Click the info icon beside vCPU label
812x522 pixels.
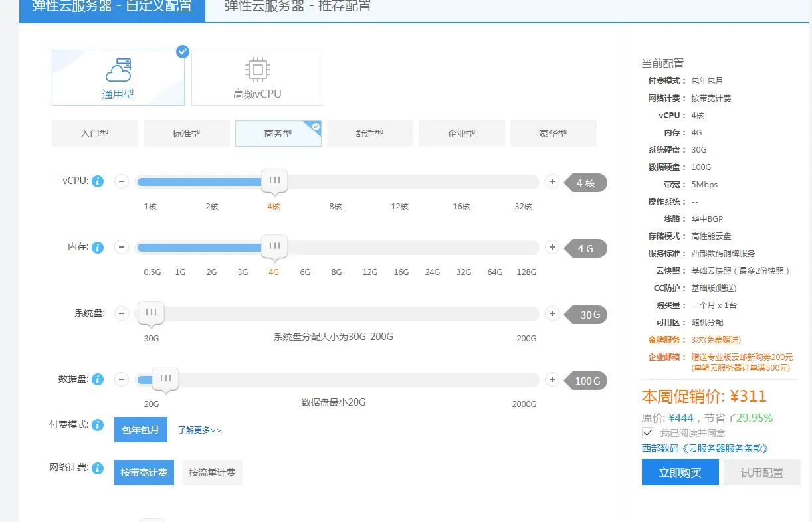(98, 181)
